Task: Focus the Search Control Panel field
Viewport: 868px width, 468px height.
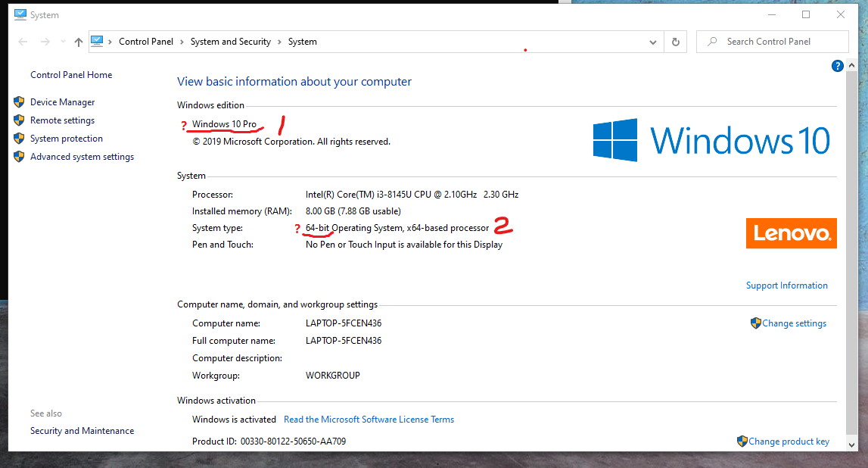Action: click(772, 42)
